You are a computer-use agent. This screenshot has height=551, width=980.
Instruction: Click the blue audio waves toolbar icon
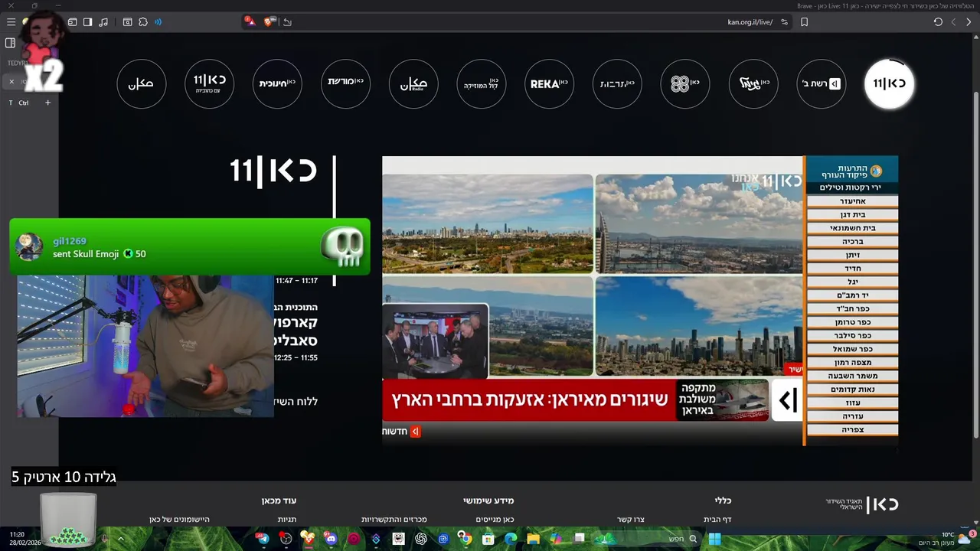pos(158,22)
